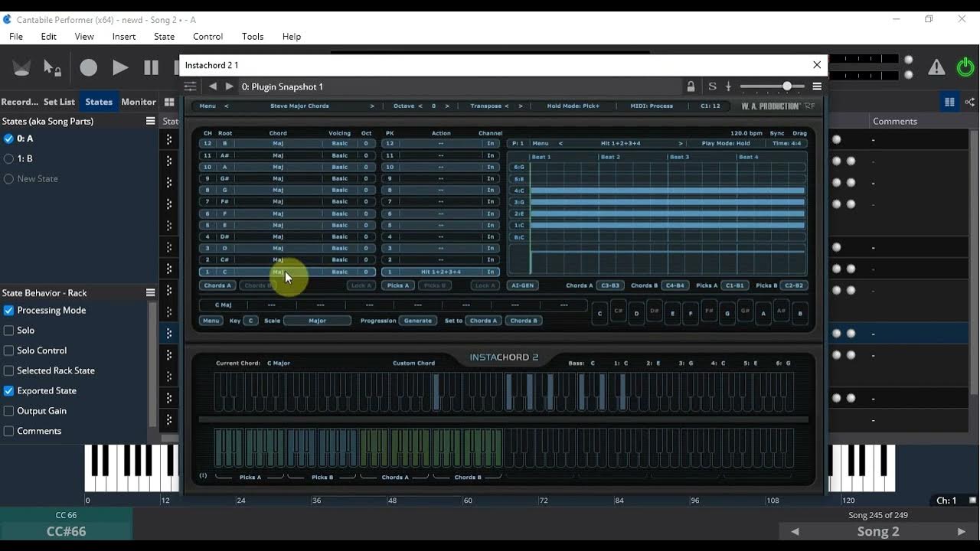Open the Chords A range C3-B3 selector
This screenshot has height=551, width=980.
(610, 285)
